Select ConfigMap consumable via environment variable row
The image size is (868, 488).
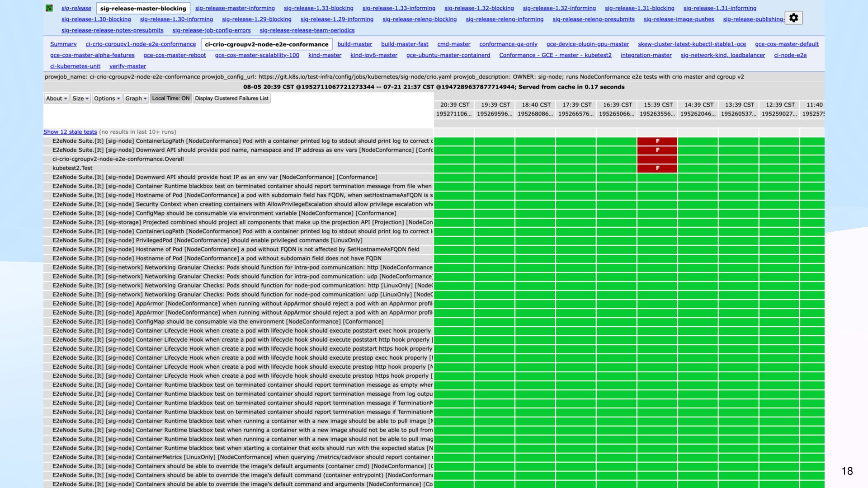tap(239, 213)
